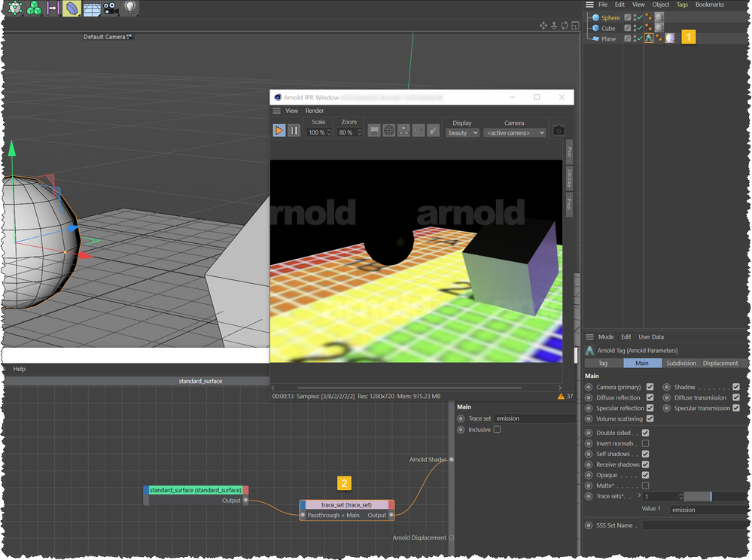
Task: Adjust the Scale 100% stepper arrows
Action: [329, 132]
